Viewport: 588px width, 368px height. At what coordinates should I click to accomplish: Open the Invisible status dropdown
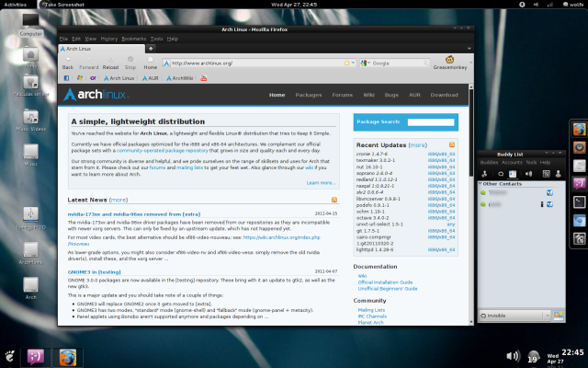click(x=514, y=316)
